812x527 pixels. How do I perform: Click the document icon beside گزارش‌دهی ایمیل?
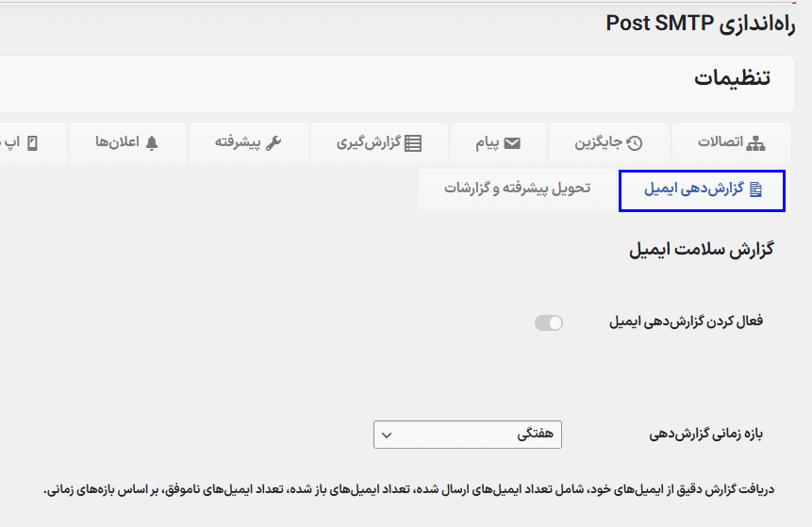[755, 190]
